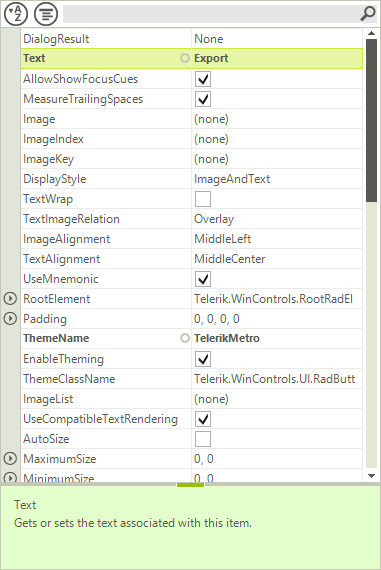This screenshot has width=381, height=570.
Task: Select the AllowShowFocusCues label
Action: coord(81,79)
